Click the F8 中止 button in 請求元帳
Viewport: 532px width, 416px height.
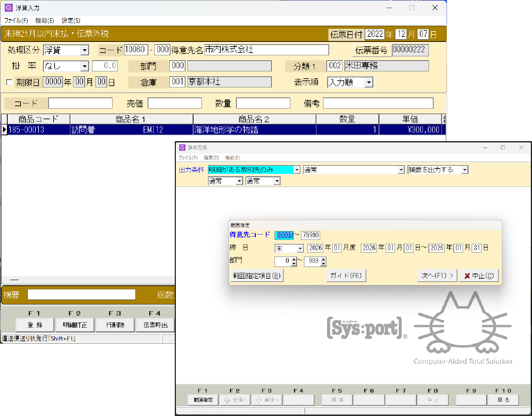coord(433,400)
